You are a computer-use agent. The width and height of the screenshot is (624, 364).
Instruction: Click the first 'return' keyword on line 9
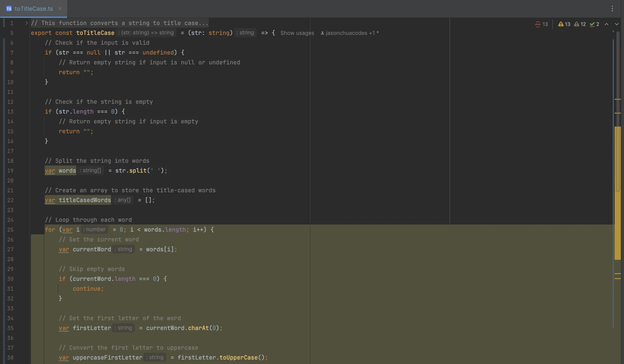coord(69,72)
